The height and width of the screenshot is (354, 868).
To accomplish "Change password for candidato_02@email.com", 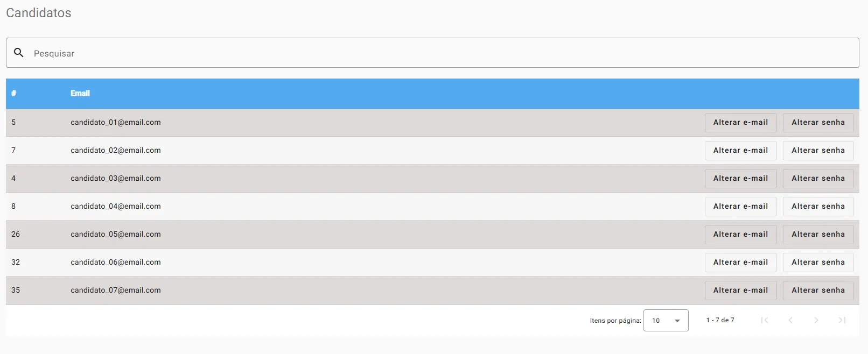I will coord(818,151).
